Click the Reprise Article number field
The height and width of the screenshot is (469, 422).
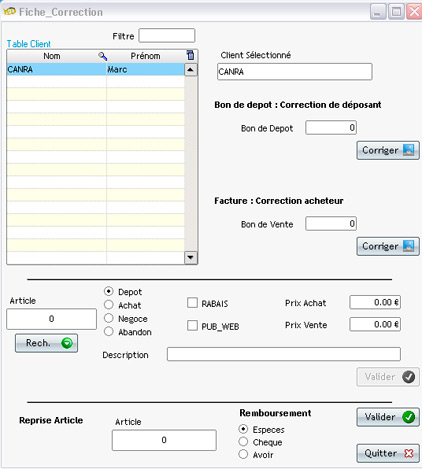[164, 440]
